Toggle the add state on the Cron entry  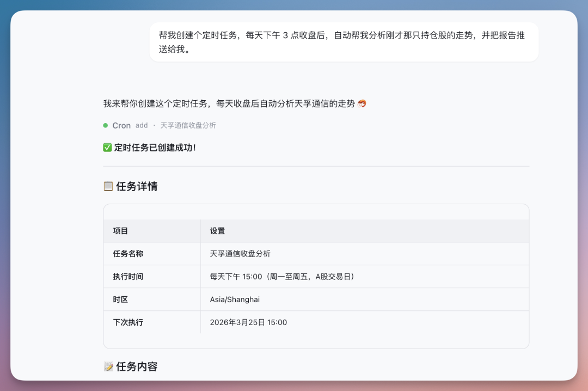(x=141, y=125)
